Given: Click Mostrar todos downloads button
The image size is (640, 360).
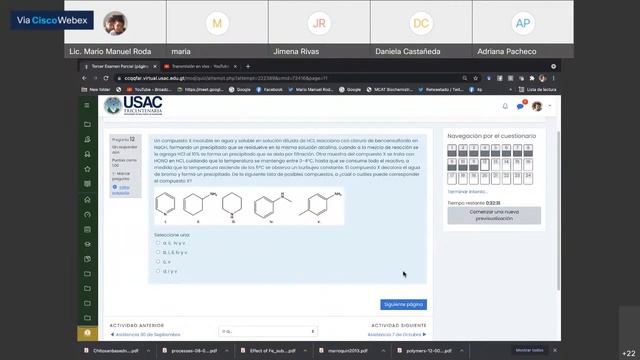Looking at the screenshot, I should pos(529,350).
